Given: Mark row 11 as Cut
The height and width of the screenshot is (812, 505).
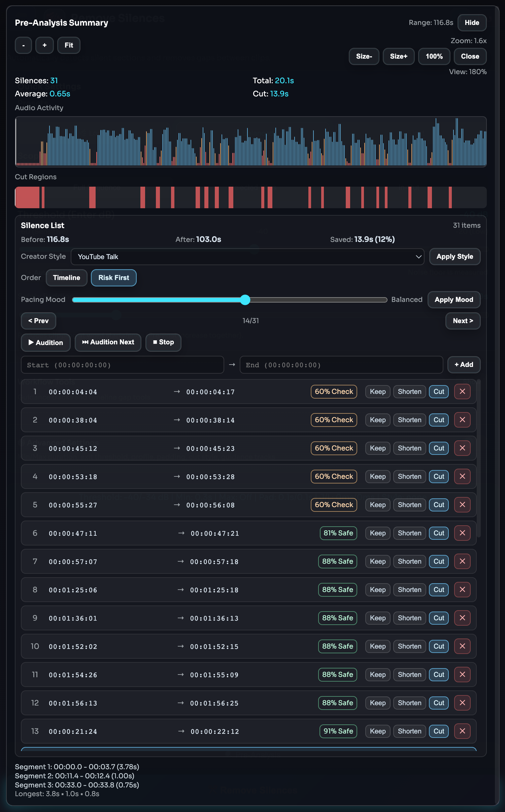Looking at the screenshot, I should [x=439, y=675].
